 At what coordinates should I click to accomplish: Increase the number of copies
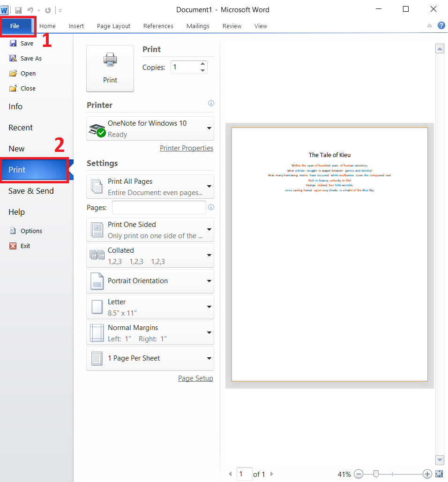pyautogui.click(x=203, y=64)
